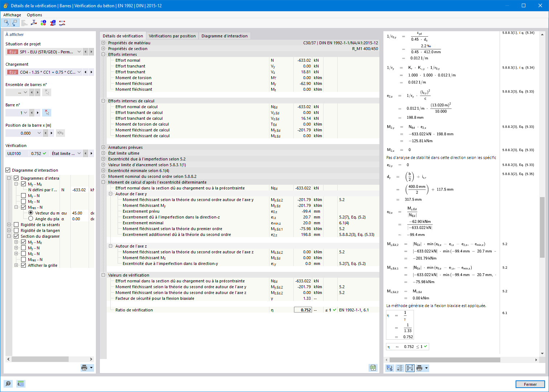The height and width of the screenshot is (392, 549).
Task: Click the Fermer button
Action: tap(530, 384)
